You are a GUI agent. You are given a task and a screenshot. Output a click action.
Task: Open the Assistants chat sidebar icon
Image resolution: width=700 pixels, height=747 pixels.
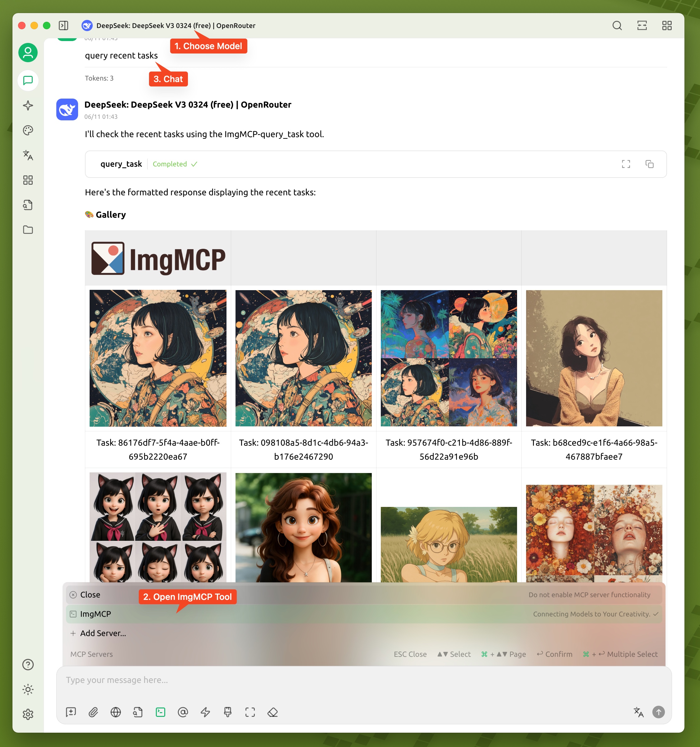(x=28, y=81)
